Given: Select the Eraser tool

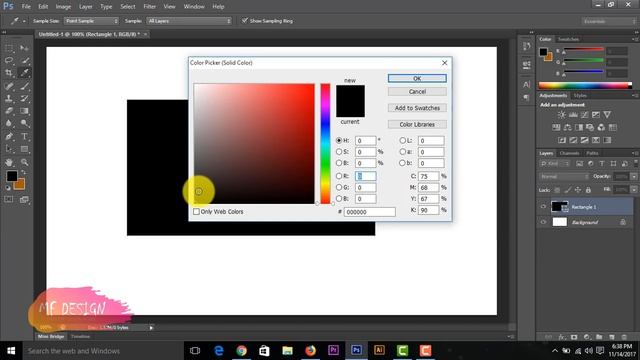Looking at the screenshot, I should pyautogui.click(x=9, y=111).
